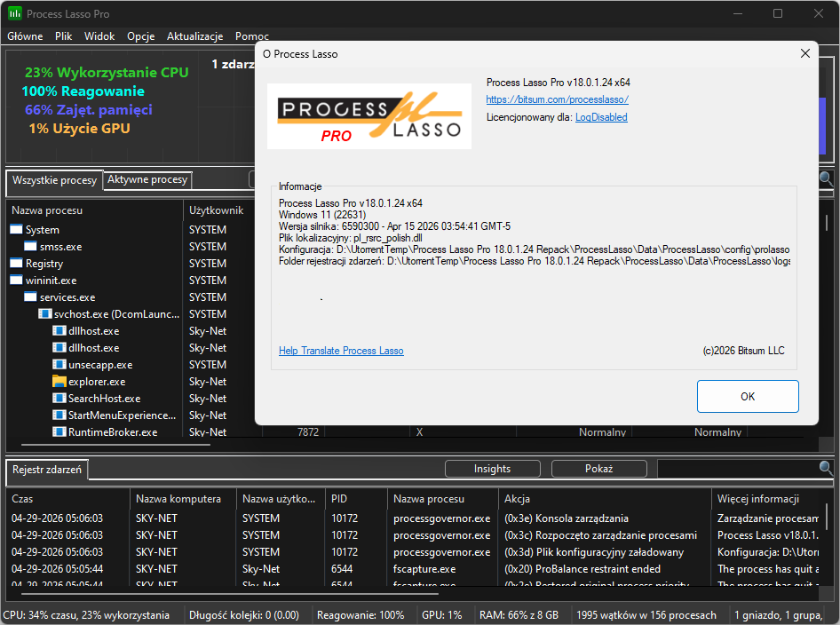The height and width of the screenshot is (625, 840).
Task: Sort event log by the Czas column
Action: pyautogui.click(x=68, y=499)
